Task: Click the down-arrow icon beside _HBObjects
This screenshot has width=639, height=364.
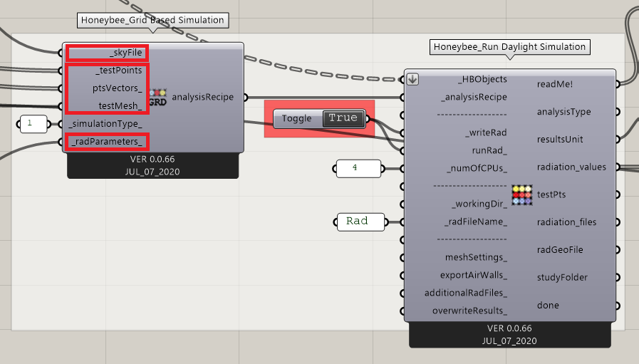Action: pyautogui.click(x=412, y=79)
